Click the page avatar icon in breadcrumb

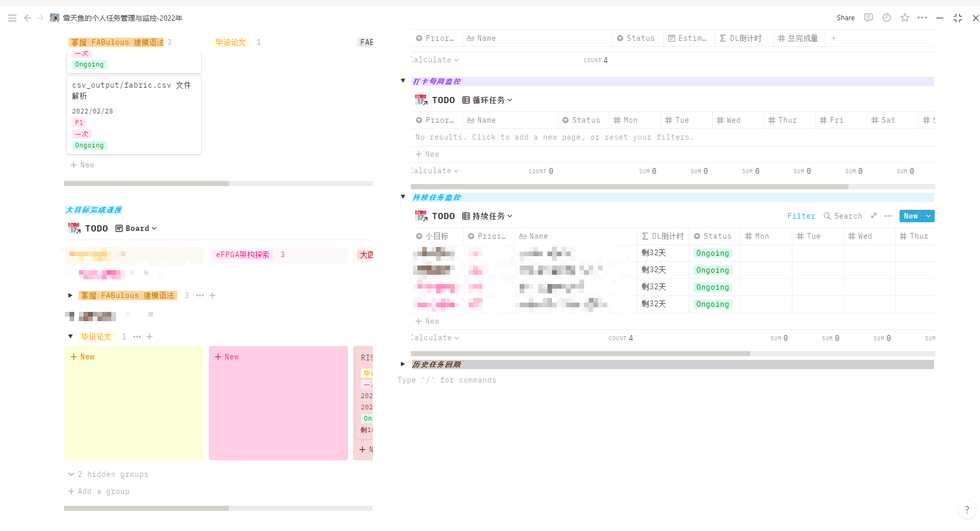click(x=55, y=18)
